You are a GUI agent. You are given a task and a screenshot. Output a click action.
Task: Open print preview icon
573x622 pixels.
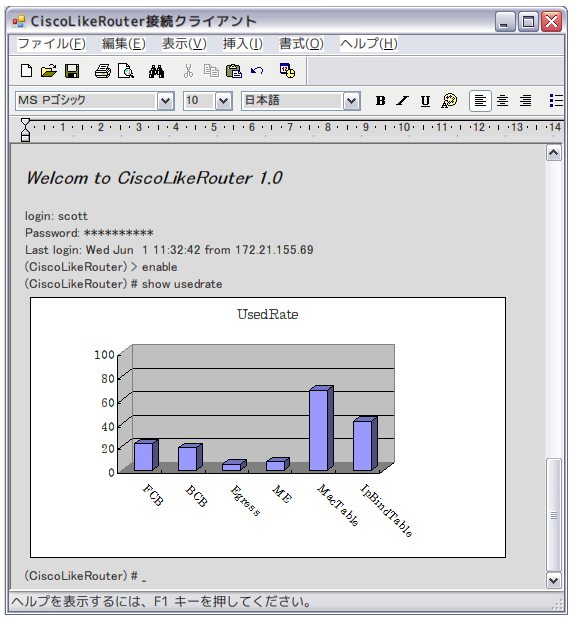tap(125, 71)
